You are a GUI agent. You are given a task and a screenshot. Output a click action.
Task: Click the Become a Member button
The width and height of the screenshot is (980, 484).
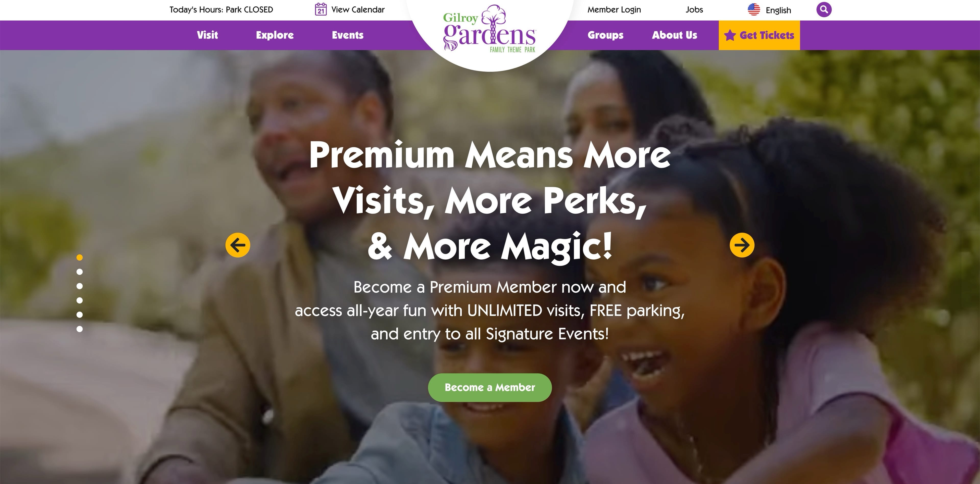[490, 387]
